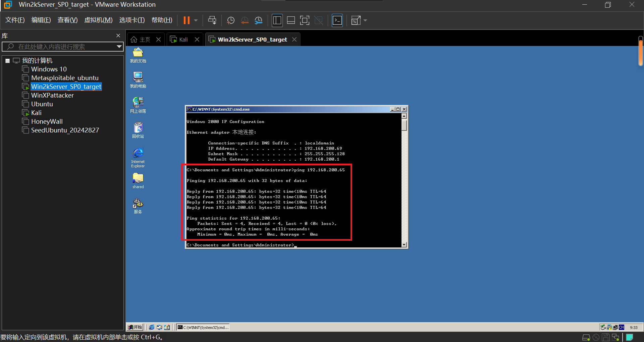Click the cmd.exe taskbar button

coord(203,327)
